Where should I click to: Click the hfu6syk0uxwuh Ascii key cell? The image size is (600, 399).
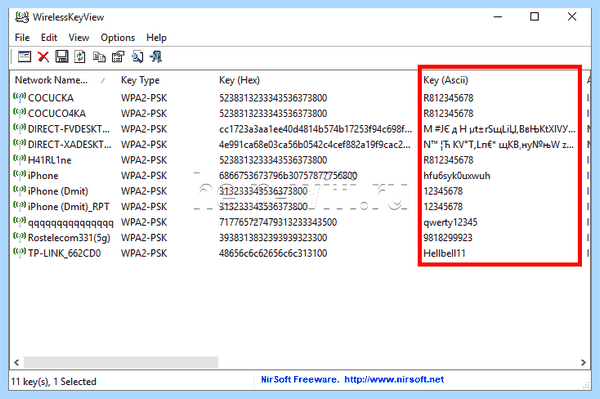[457, 175]
